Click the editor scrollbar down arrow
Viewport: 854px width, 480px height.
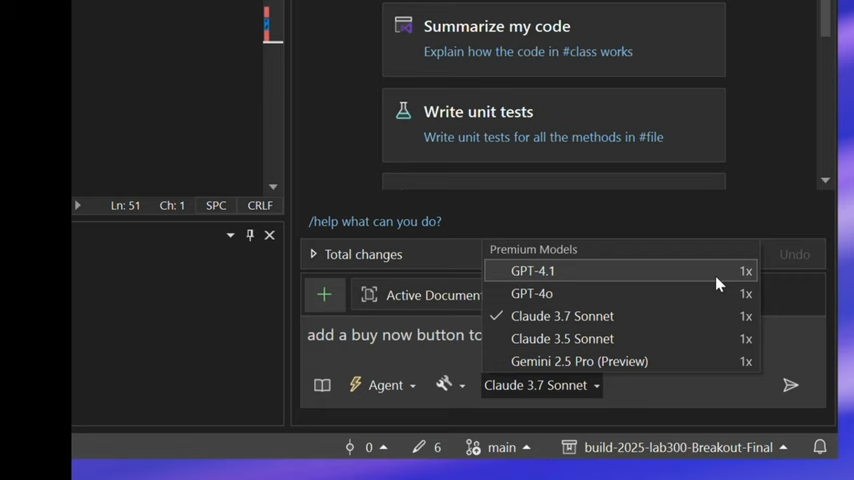pyautogui.click(x=273, y=187)
